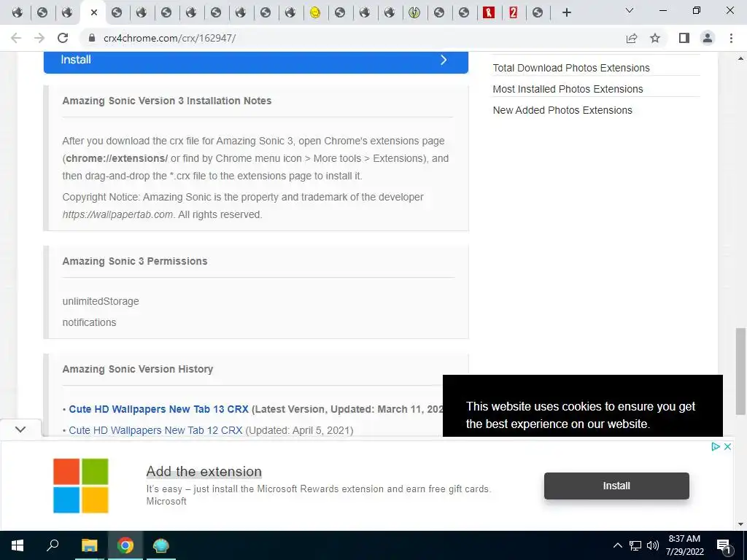Go back to the previous page
747x560 pixels.
[x=16, y=38]
